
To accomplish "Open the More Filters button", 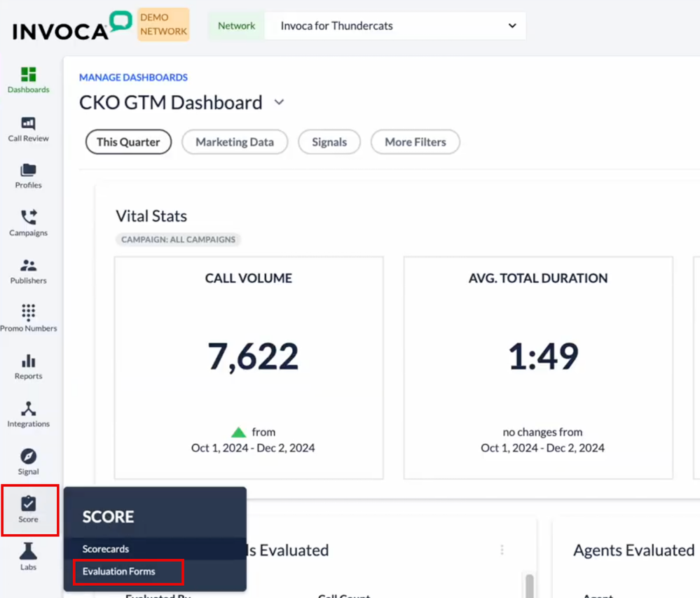I will (415, 141).
